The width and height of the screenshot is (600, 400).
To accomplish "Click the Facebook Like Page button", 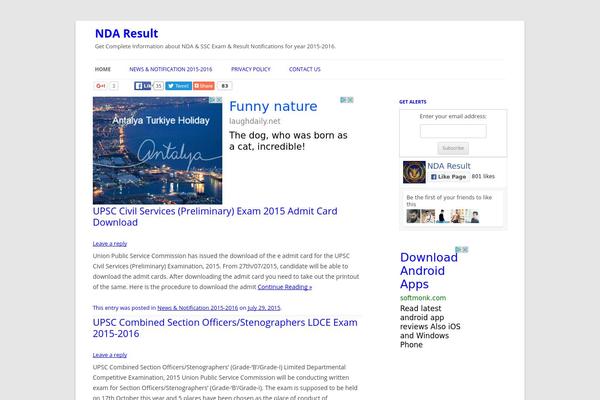I will pyautogui.click(x=448, y=177).
